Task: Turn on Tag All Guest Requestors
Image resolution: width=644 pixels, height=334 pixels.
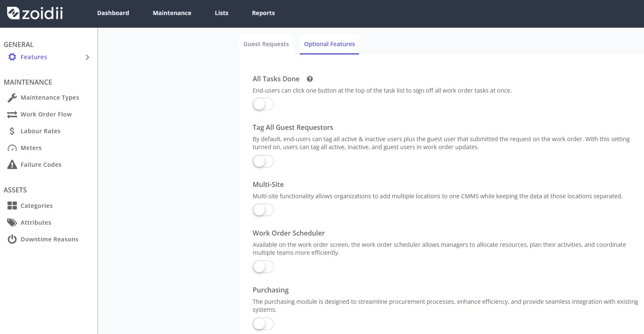Action: [263, 161]
